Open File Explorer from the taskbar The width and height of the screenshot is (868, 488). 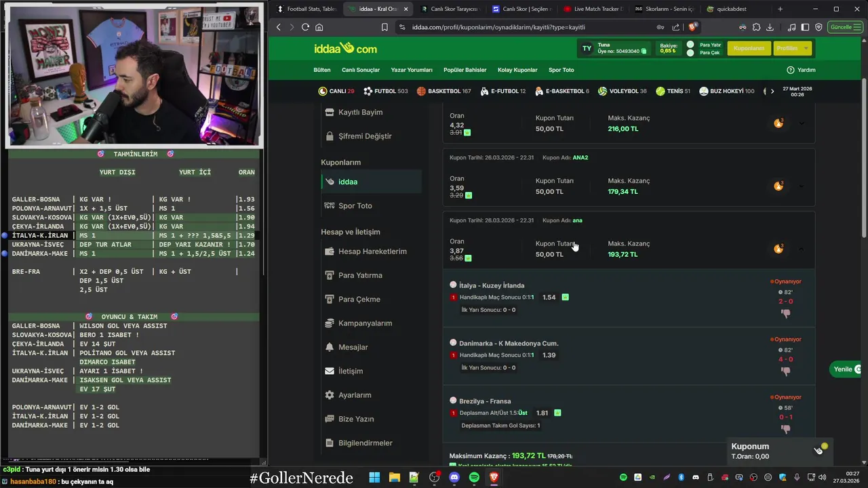[394, 478]
